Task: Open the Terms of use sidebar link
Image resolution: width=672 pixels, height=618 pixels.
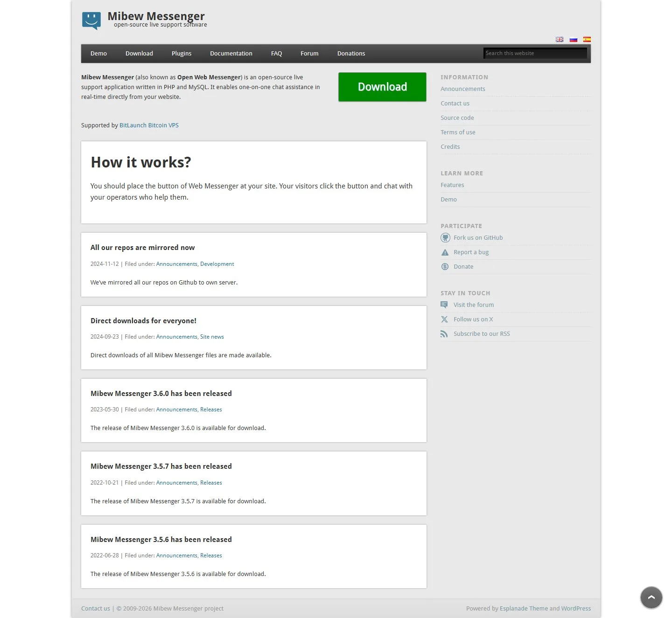Action: pos(458,132)
